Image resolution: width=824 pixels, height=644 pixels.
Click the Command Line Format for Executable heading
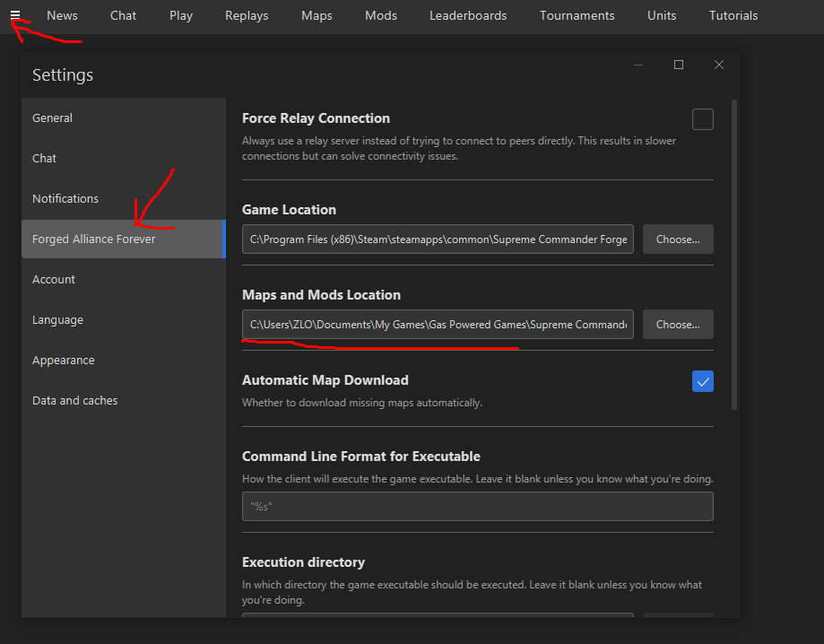click(361, 457)
